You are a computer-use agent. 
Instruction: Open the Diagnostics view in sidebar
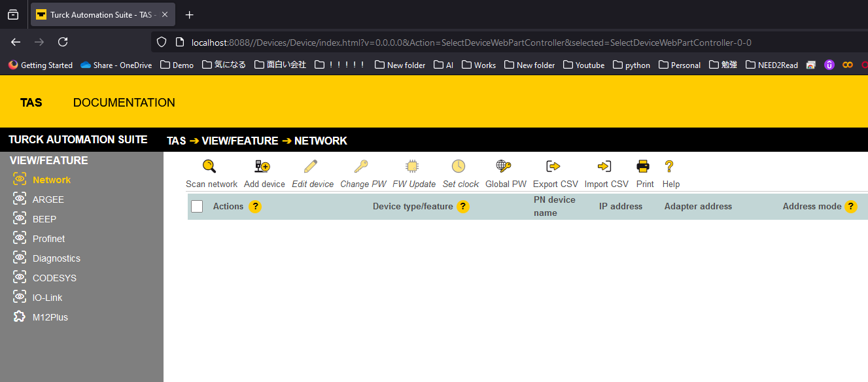(56, 258)
